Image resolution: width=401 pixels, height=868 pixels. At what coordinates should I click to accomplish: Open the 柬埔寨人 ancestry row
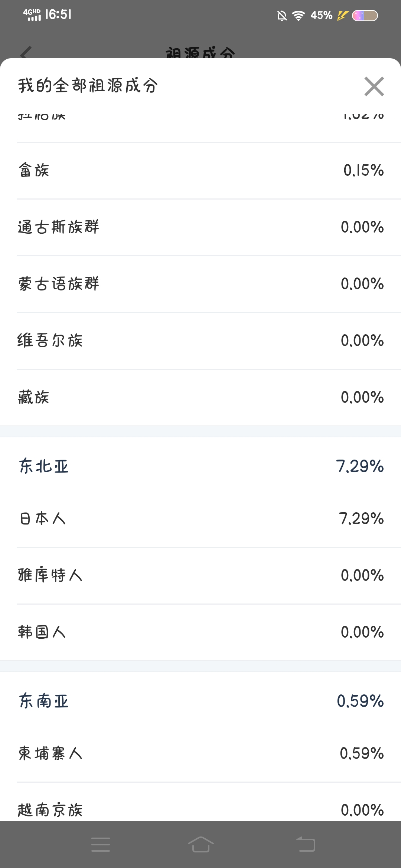200,753
